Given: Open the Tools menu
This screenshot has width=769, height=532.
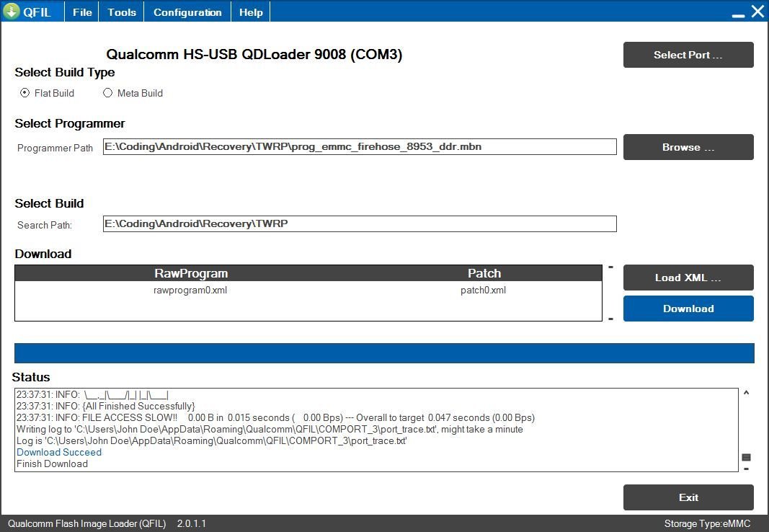Looking at the screenshot, I should pyautogui.click(x=121, y=12).
